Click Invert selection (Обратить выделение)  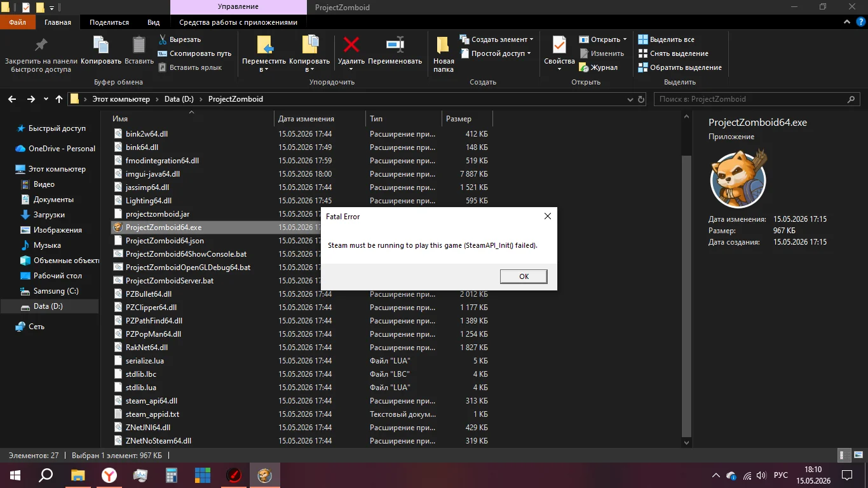679,67
